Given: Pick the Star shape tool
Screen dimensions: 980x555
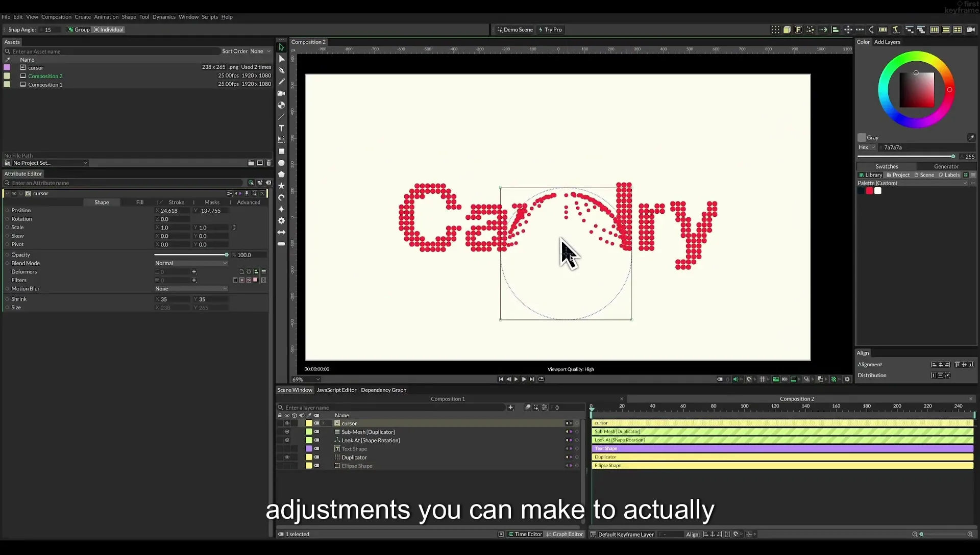Looking at the screenshot, I should click(281, 186).
